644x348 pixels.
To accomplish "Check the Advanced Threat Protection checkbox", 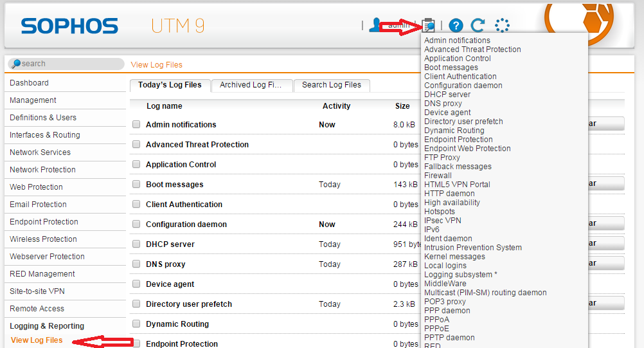I will click(x=136, y=144).
